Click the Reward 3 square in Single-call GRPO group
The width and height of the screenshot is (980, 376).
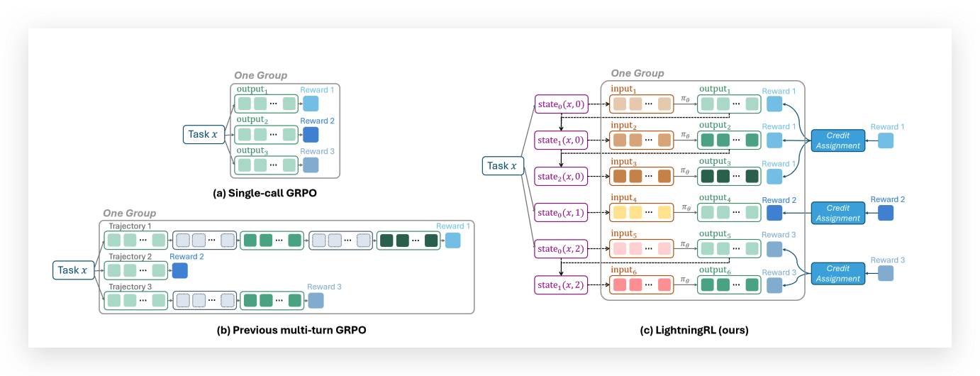pos(311,165)
